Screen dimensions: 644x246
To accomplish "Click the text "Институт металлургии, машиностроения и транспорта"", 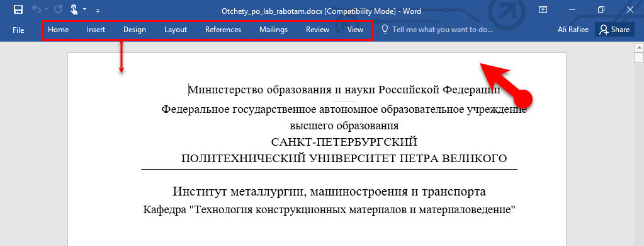I will (x=329, y=191).
